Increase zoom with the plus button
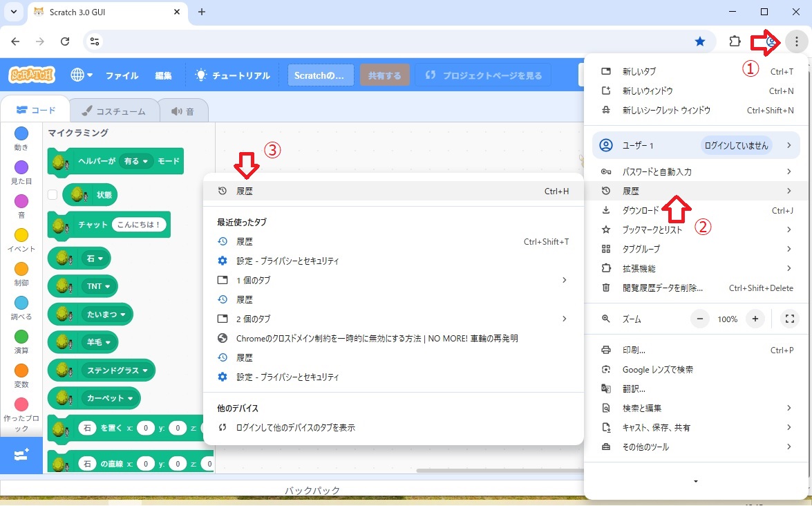This screenshot has height=506, width=812. tap(755, 319)
